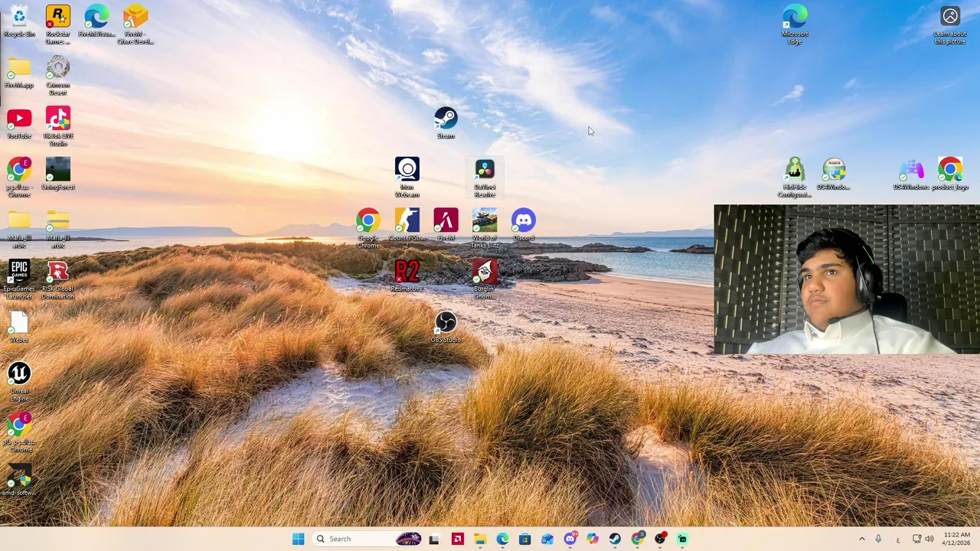
Task: Open Counter-Strike desktop shortcut
Action: coord(407,226)
